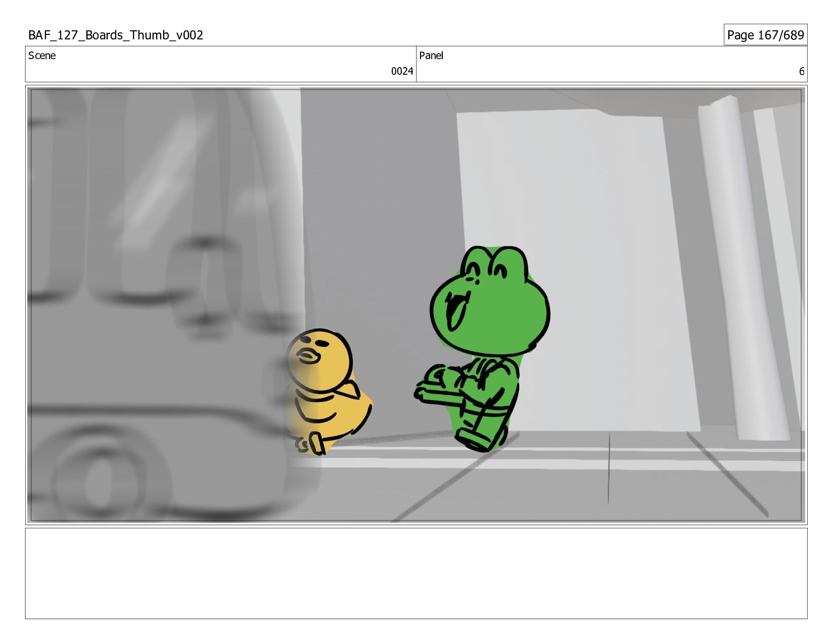Image resolution: width=834 pixels, height=644 pixels.
Task: Click the 'BAF_127_Boards_Thumb_v002' title text
Action: pos(116,35)
